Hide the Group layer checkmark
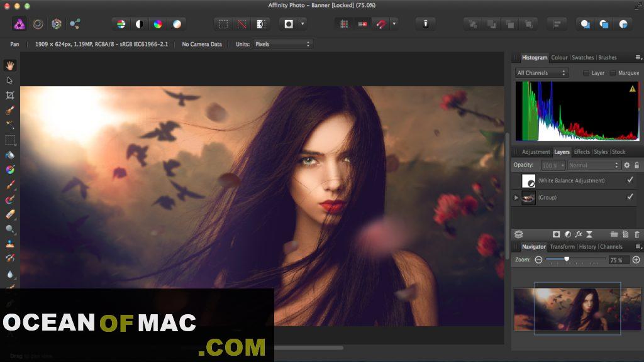Screen dimensions: 644x362 pyautogui.click(x=630, y=197)
